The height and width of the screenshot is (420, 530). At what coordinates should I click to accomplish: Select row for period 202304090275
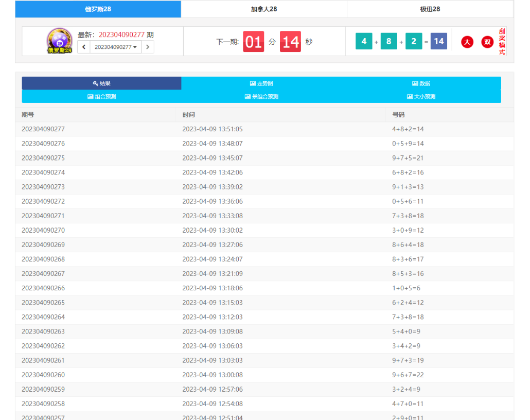pos(264,158)
